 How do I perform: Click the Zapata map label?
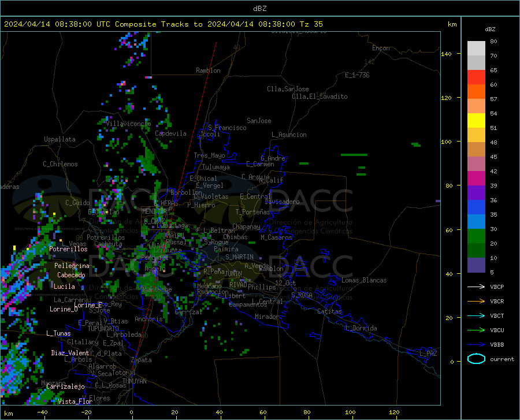142,360
